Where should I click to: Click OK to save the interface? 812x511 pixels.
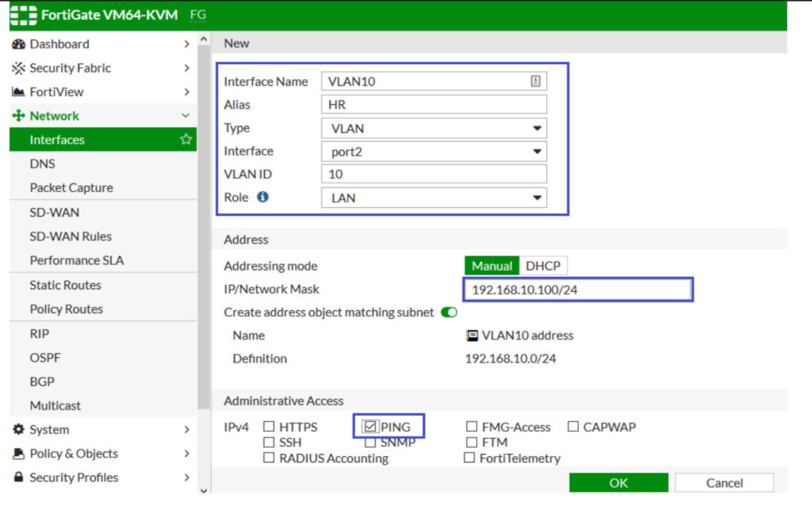coord(619,482)
